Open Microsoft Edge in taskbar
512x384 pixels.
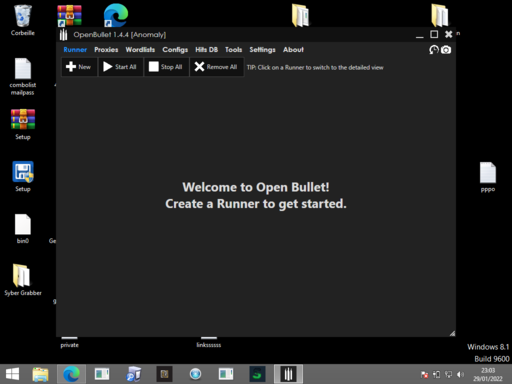point(71,374)
